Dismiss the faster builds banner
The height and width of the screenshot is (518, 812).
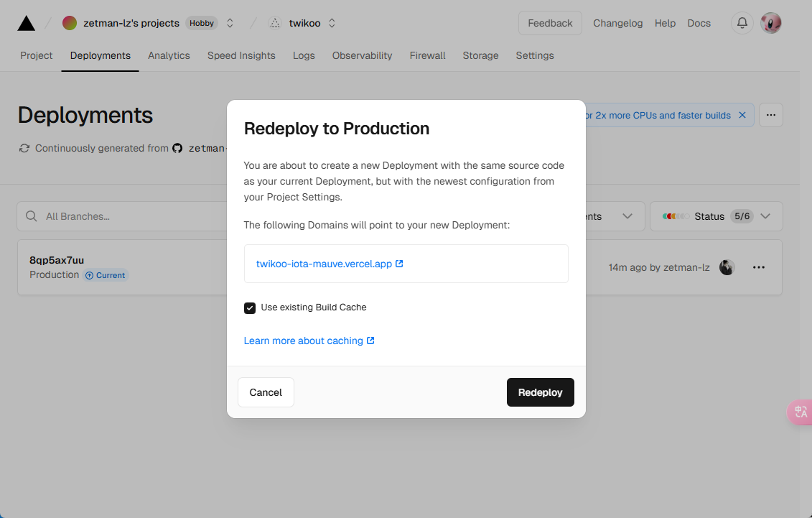742,115
